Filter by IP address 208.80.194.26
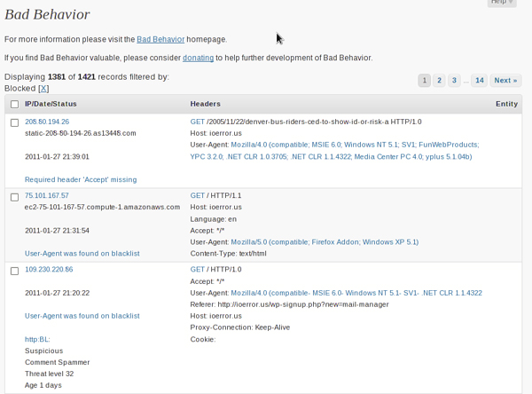The height and width of the screenshot is (394, 532). pos(47,122)
